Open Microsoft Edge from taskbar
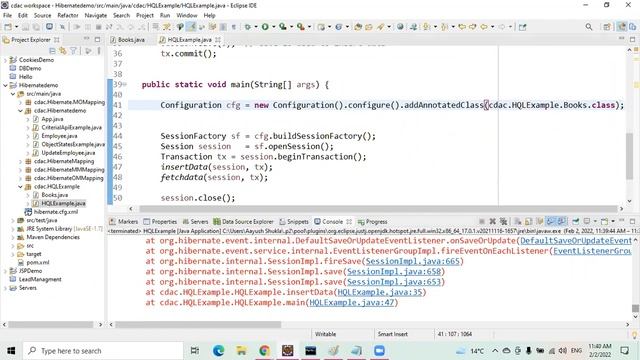Screen dimensions: 640x360 click(x=218, y=351)
